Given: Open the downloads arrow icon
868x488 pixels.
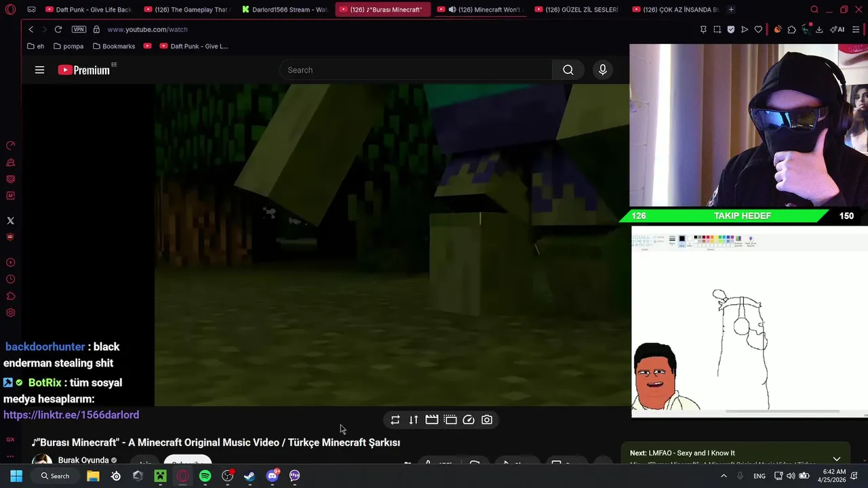Looking at the screenshot, I should click(819, 29).
